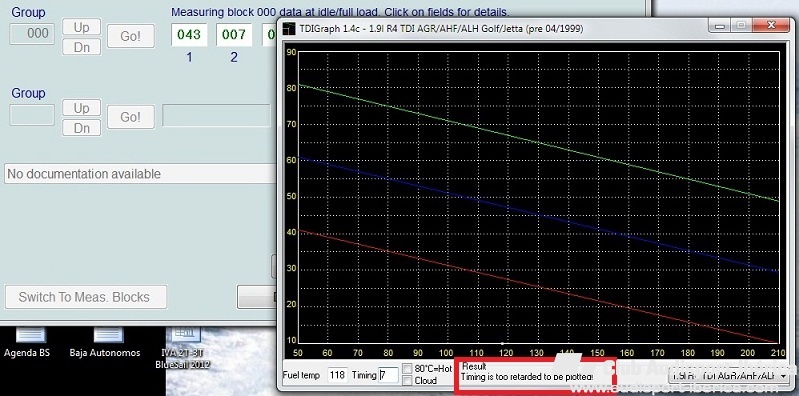799x396 pixels.
Task: Click measuring field 1 showing 043
Action: tap(189, 35)
